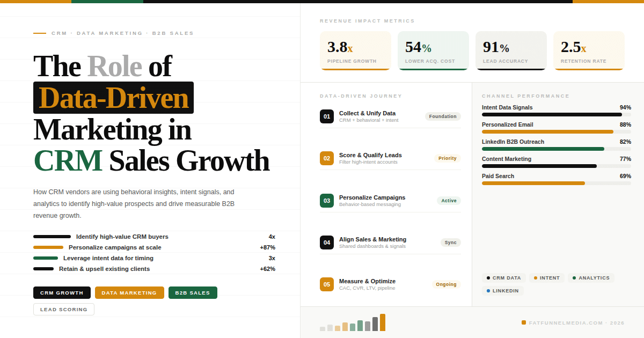Viewport: 644px width, 338px height.
Task: Click the Priority status pill
Action: [x=448, y=158]
